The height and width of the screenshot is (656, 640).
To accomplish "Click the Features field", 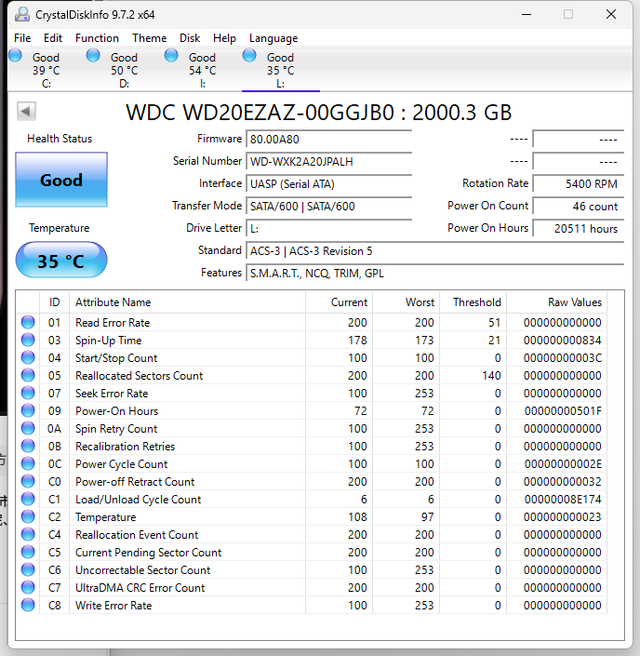I will [435, 273].
